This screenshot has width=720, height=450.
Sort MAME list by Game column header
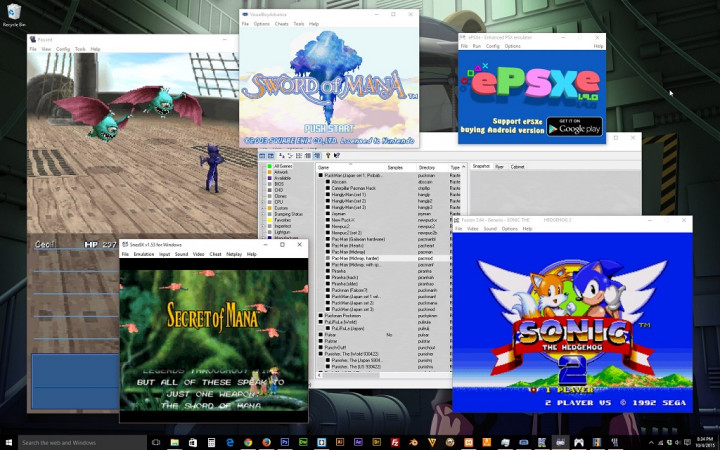pyautogui.click(x=350, y=168)
